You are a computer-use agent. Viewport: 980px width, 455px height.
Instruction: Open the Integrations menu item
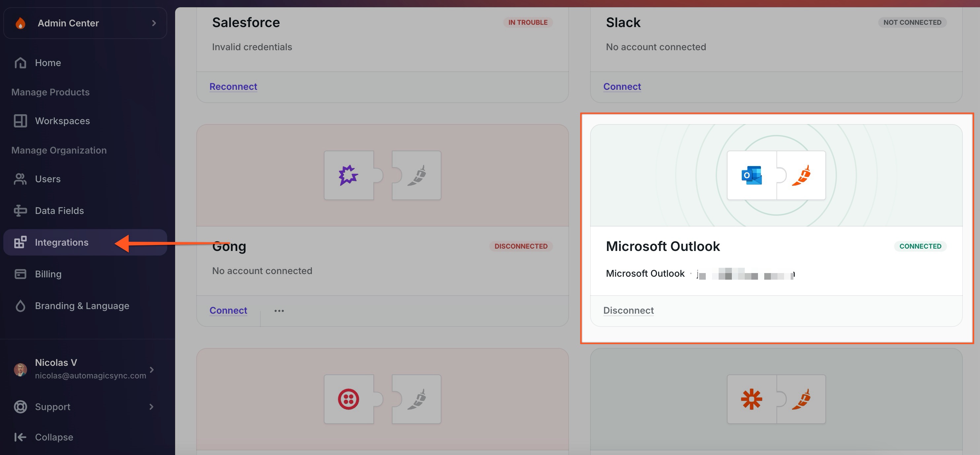[62, 242]
